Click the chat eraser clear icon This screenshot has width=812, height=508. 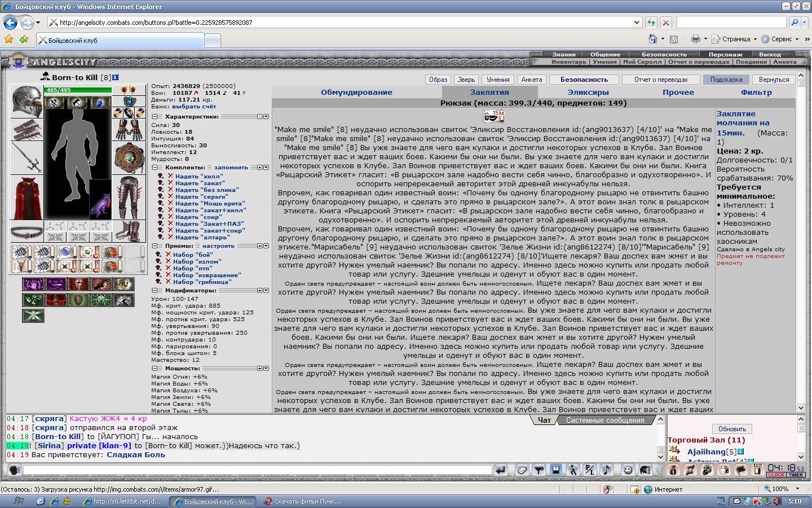click(x=522, y=470)
